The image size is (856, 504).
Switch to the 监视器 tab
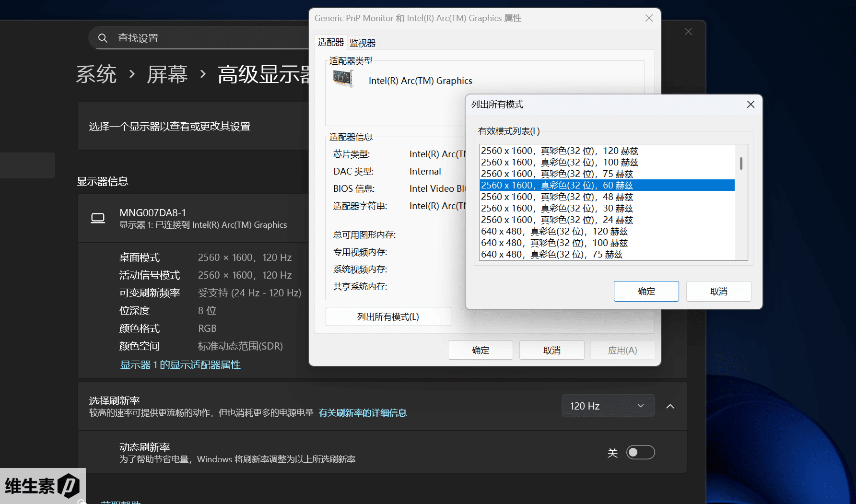click(x=362, y=42)
